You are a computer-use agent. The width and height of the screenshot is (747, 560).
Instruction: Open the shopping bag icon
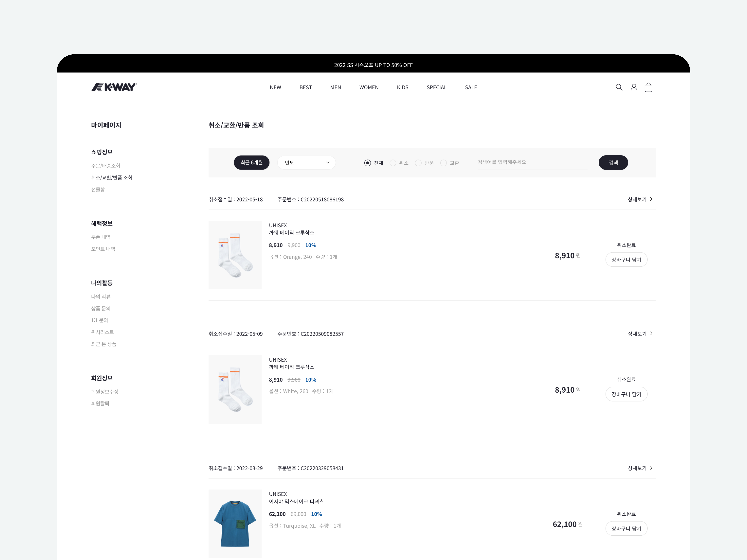pyautogui.click(x=648, y=87)
